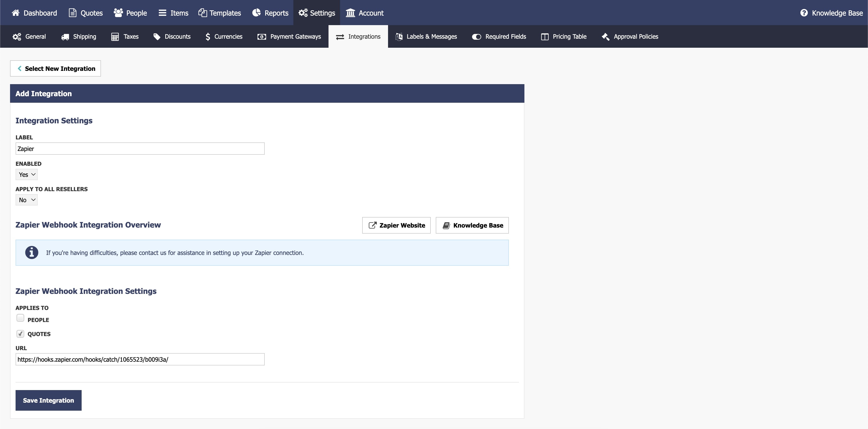
Task: Click the info circle icon in the notice
Action: (32, 252)
